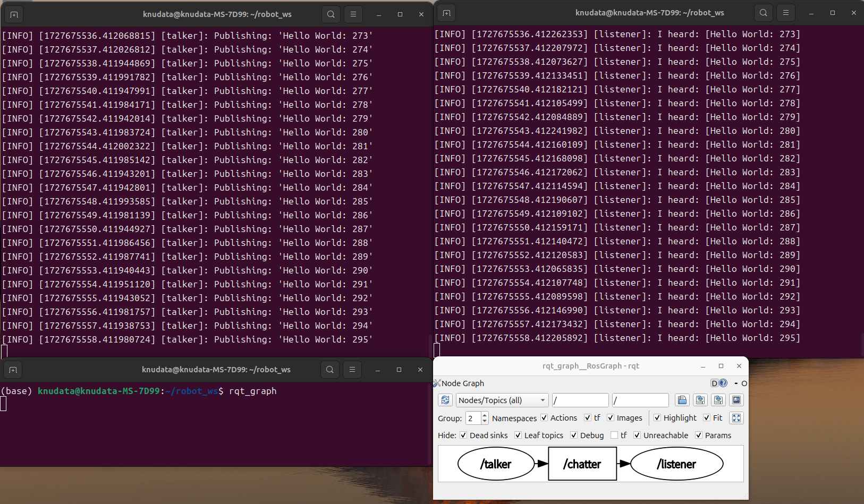The image size is (864, 504).
Task: Save graph as SVG icon
Action: (718, 400)
